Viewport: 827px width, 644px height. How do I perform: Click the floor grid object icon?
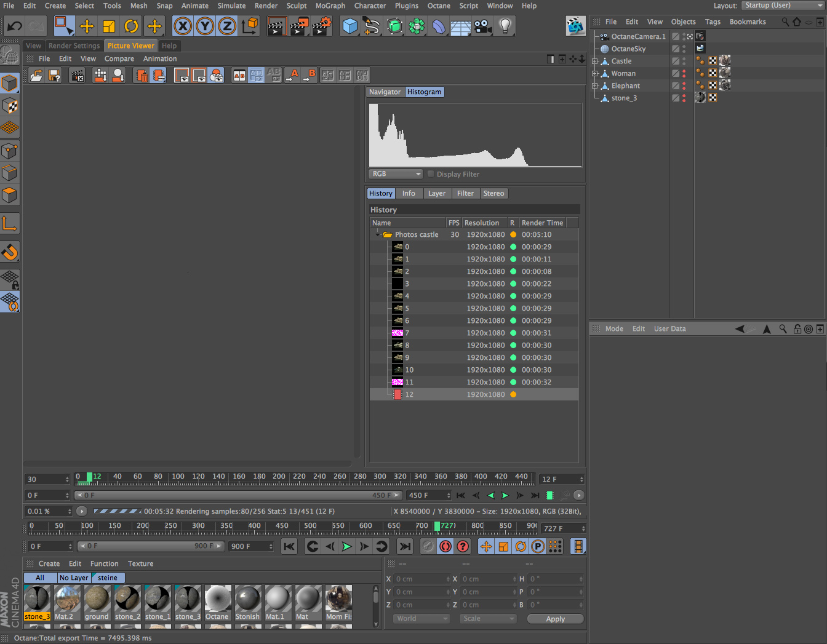click(461, 26)
